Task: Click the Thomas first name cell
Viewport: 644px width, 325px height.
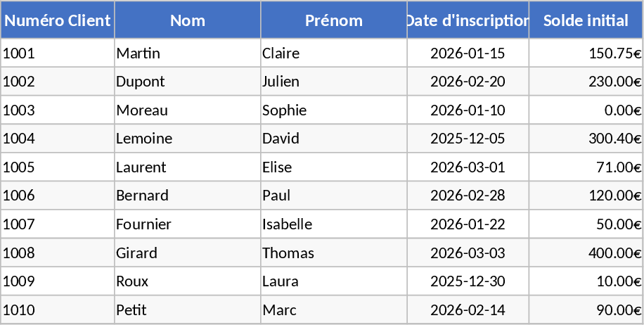Action: point(334,253)
